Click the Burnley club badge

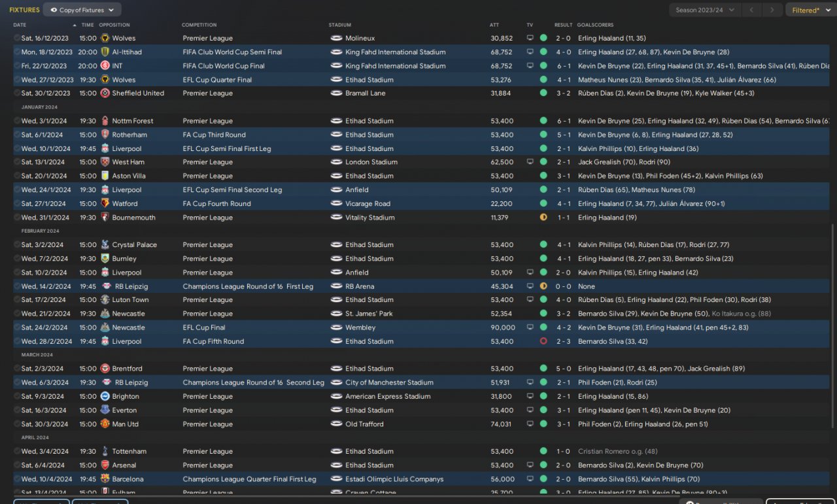coord(105,259)
